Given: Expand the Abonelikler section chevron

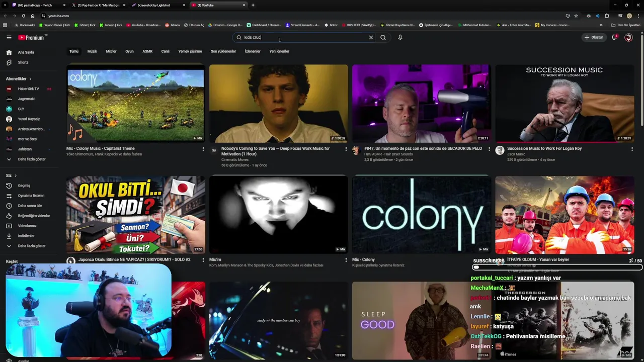Looking at the screenshot, I should [30, 79].
